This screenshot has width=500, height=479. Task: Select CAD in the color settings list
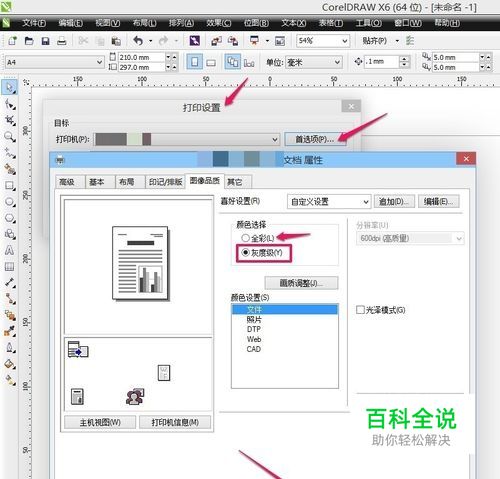click(285, 349)
